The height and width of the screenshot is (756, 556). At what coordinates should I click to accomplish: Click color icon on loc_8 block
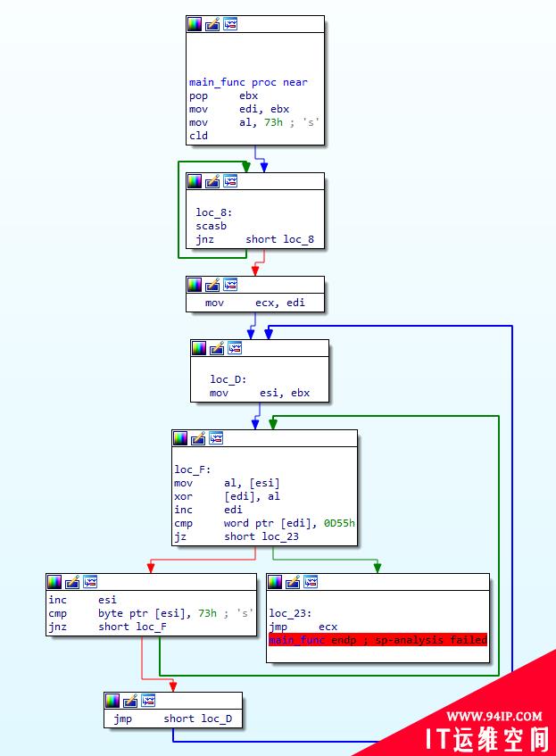tap(195, 181)
